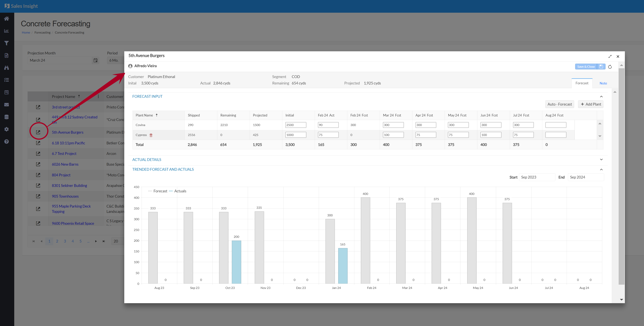Open the envelope mail sidebar icon

click(7, 105)
